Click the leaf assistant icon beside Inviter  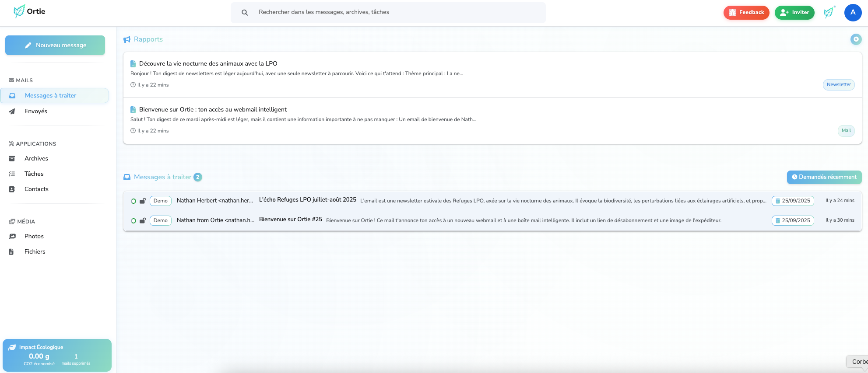click(x=829, y=12)
